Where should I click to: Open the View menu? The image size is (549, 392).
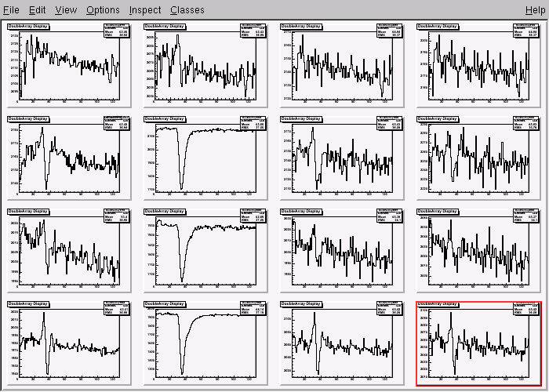coord(66,9)
